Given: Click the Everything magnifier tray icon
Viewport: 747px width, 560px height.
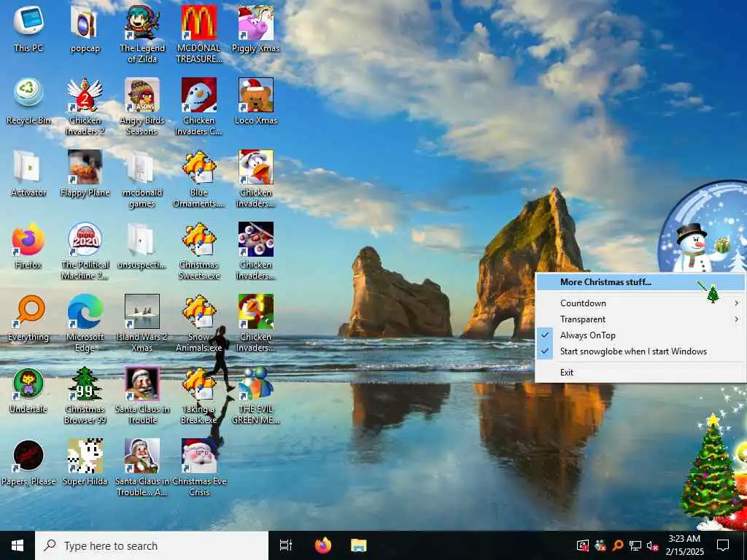Looking at the screenshot, I should [x=618, y=545].
